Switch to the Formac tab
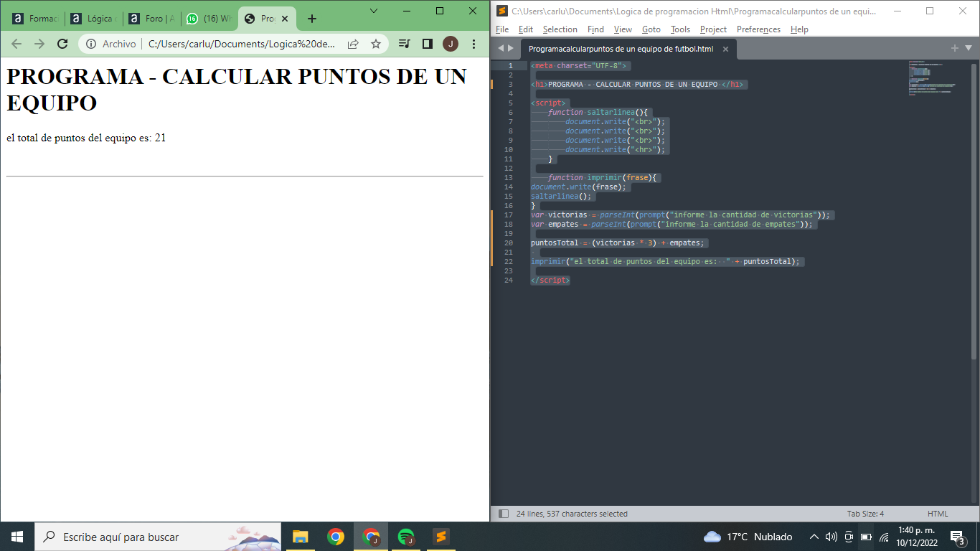The height and width of the screenshot is (551, 980). point(35,19)
